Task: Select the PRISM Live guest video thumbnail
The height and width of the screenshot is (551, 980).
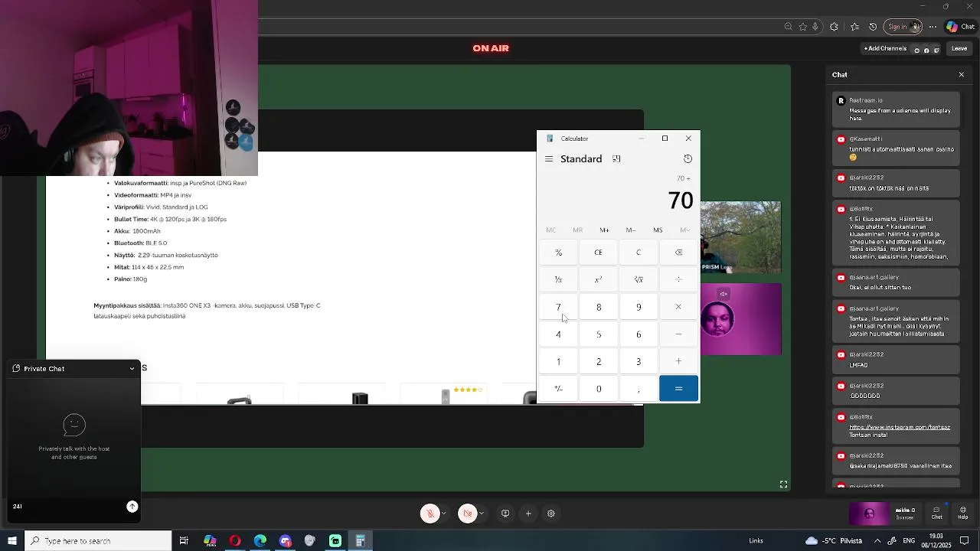Action: 741,237
